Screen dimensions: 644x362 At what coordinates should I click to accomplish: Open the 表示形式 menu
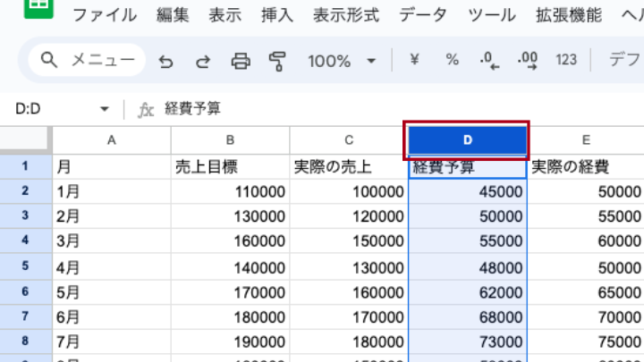click(x=346, y=15)
